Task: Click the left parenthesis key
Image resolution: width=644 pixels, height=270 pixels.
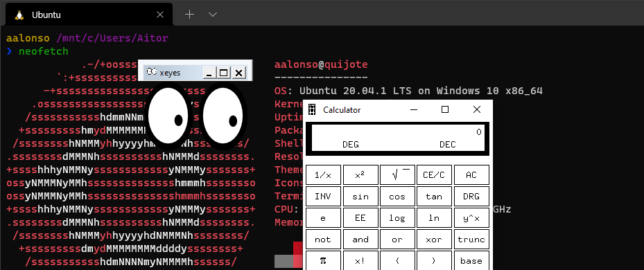Action: [397, 260]
